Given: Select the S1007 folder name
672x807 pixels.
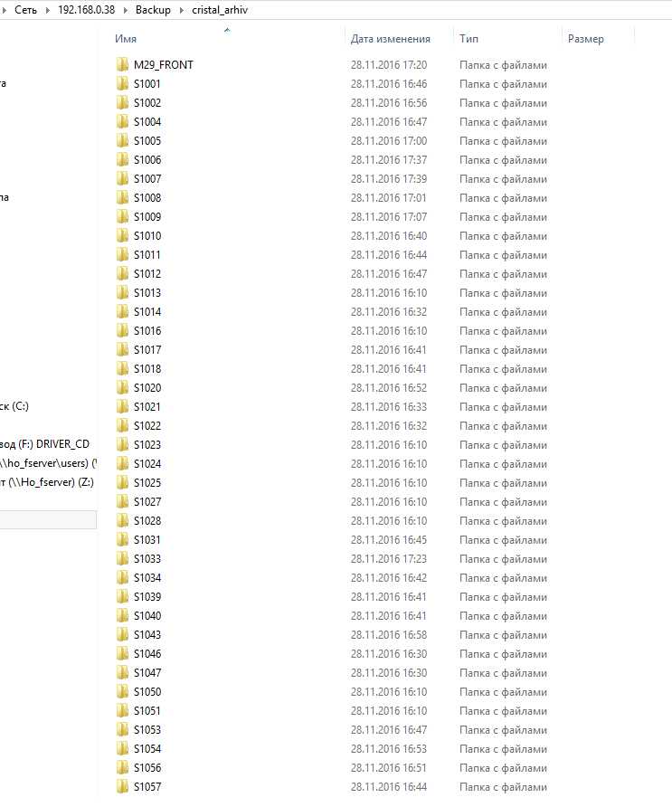Looking at the screenshot, I should pos(147,179).
